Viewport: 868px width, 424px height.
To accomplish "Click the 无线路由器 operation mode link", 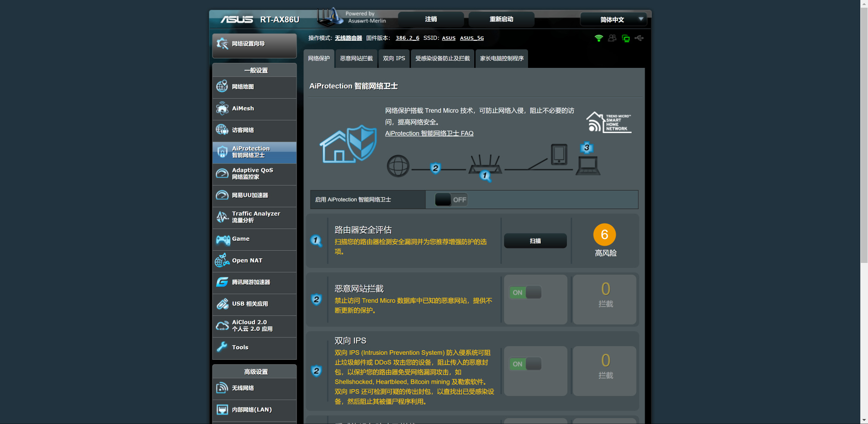I will click(x=348, y=38).
